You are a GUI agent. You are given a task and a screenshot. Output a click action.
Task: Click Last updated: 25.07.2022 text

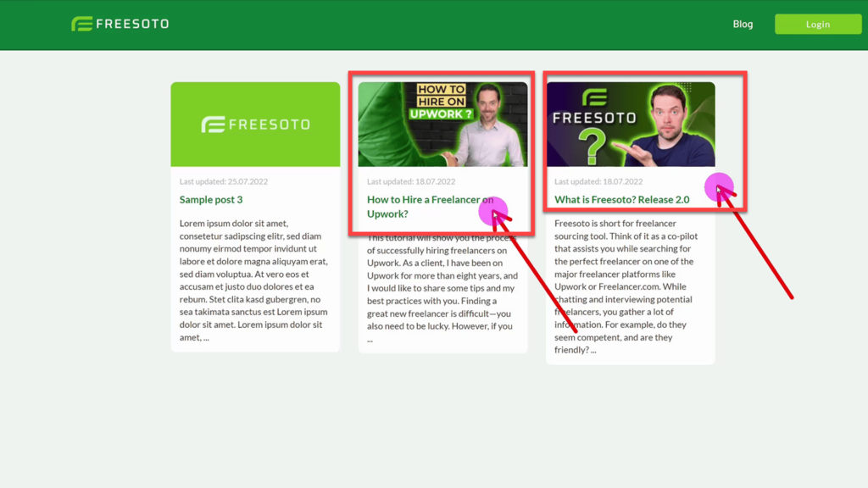(x=224, y=181)
